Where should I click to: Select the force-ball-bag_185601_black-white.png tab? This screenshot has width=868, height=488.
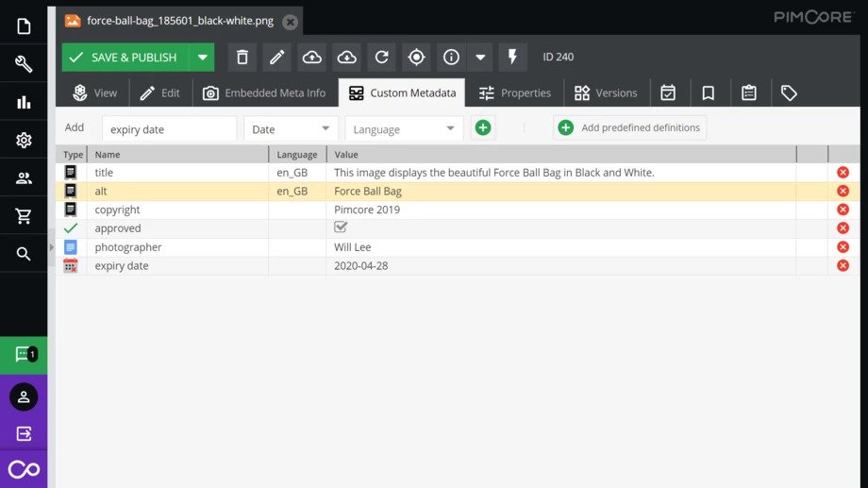(x=179, y=21)
